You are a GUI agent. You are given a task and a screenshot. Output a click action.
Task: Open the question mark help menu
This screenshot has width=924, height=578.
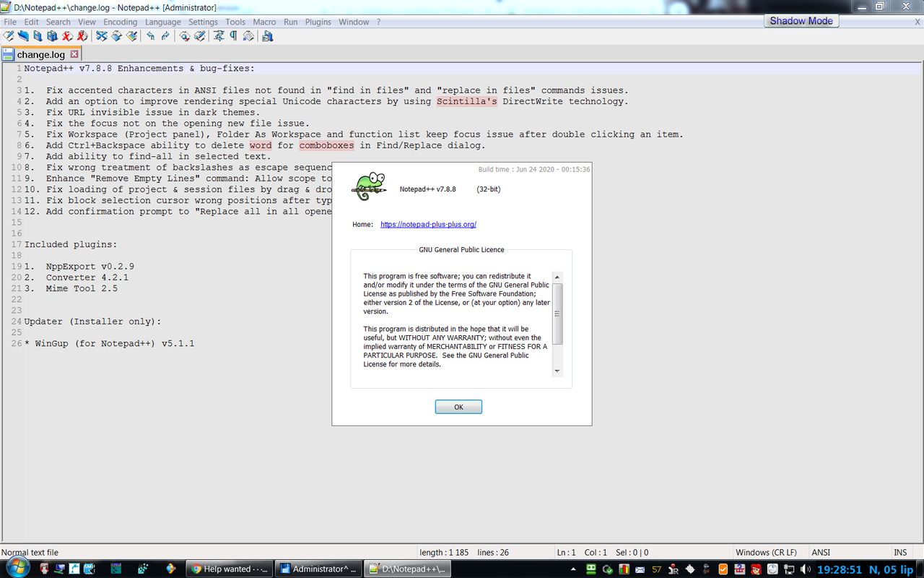[x=378, y=22]
